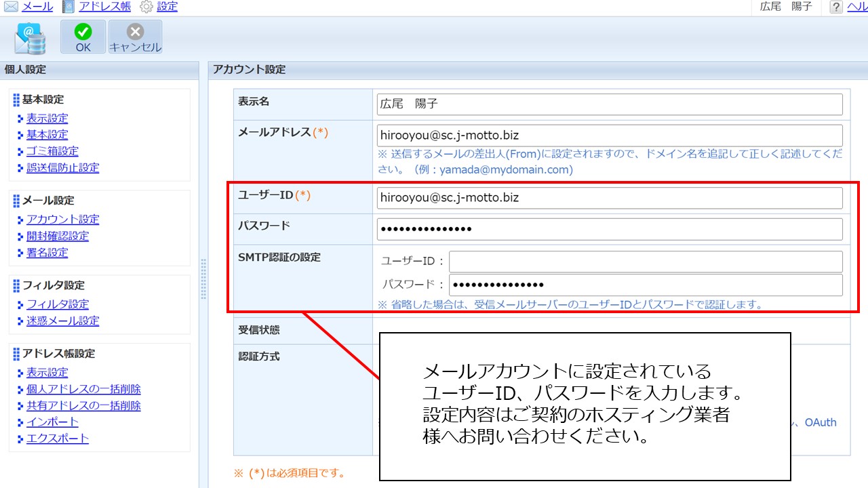Click the 広尾 陽子 user name at top
This screenshot has height=488, width=868.
tap(785, 7)
